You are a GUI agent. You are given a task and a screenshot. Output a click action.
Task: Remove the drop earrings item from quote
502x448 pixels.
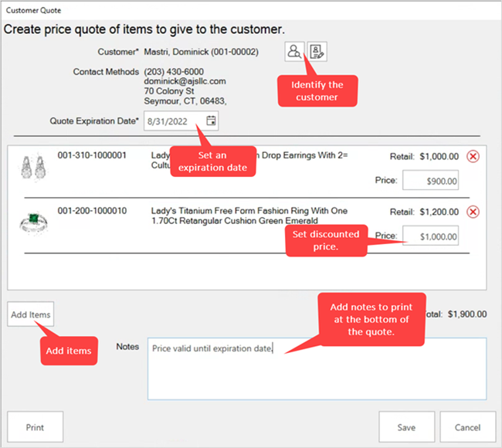[x=473, y=156]
